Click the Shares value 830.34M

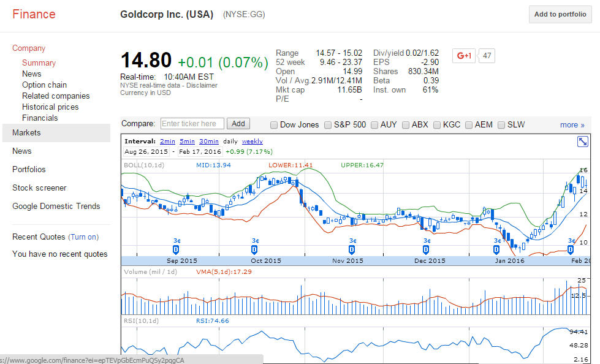click(x=423, y=72)
